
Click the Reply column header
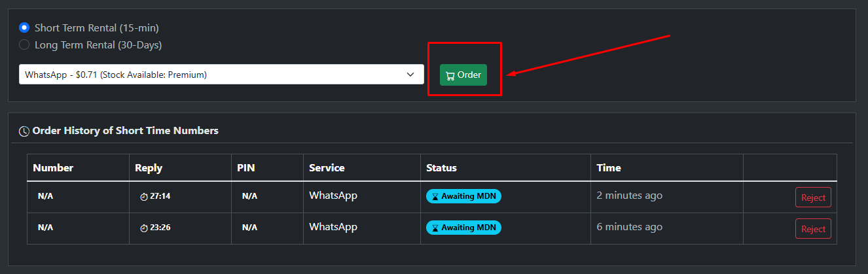pos(149,168)
